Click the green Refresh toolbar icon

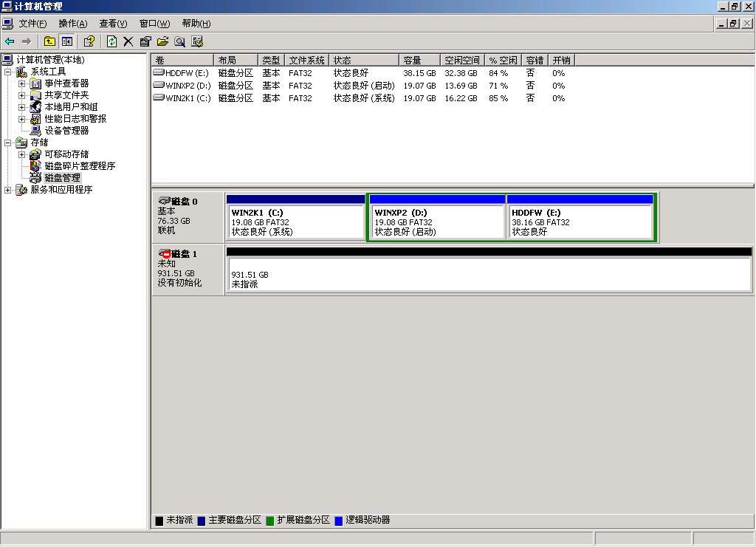[112, 41]
